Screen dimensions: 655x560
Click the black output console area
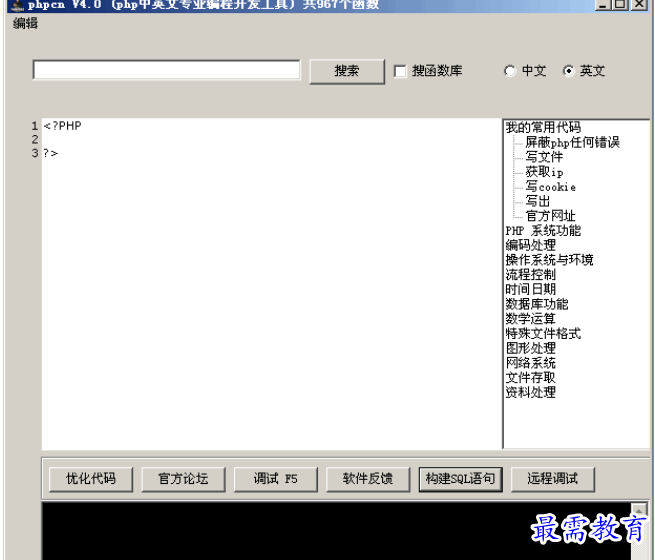tap(336, 531)
